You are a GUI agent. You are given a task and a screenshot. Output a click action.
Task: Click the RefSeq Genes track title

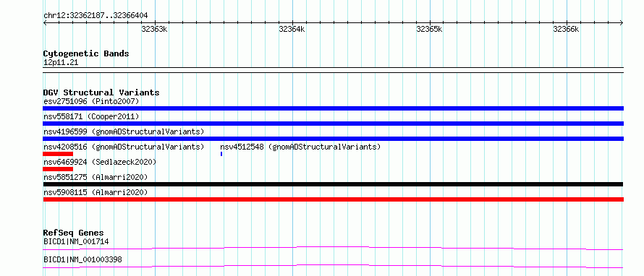[74, 233]
